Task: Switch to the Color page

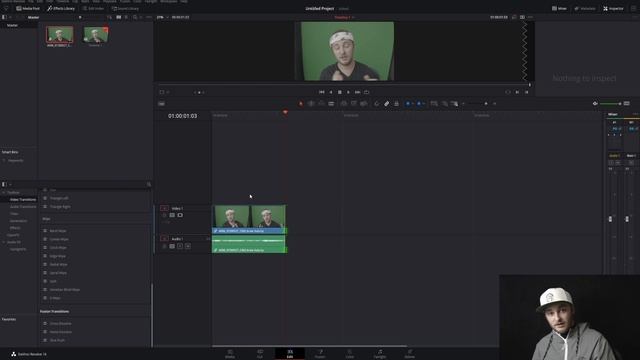Action: [x=350, y=353]
